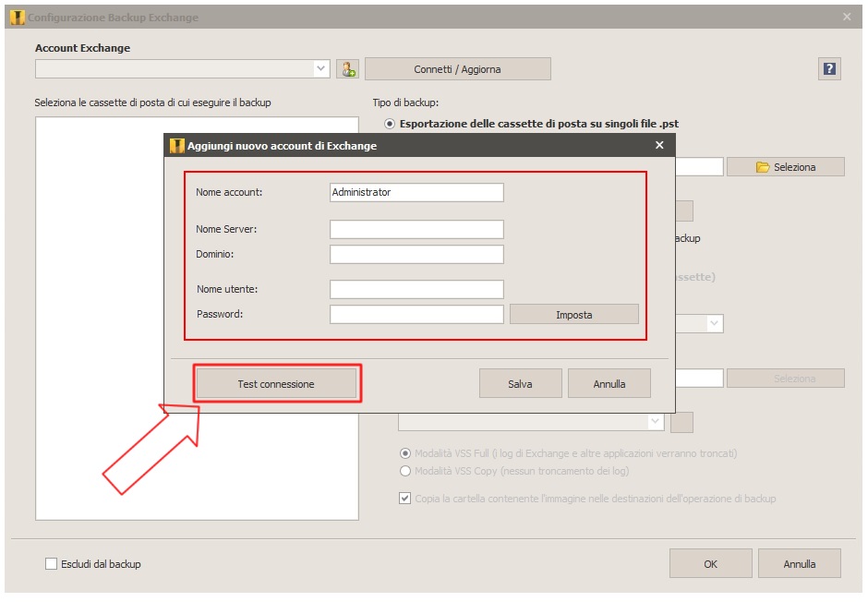The width and height of the screenshot is (868, 602).
Task: Click in the Nome utente field
Action: (x=416, y=289)
